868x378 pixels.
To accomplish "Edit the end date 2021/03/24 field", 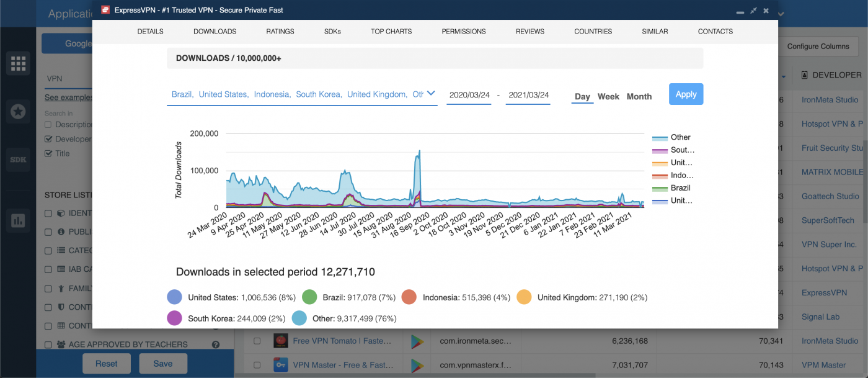I will (x=528, y=95).
